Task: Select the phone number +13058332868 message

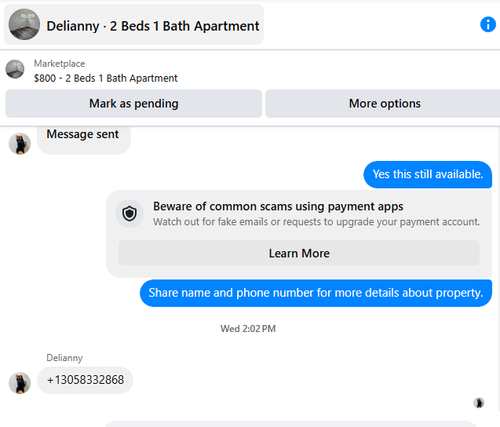Action: pyautogui.click(x=85, y=380)
